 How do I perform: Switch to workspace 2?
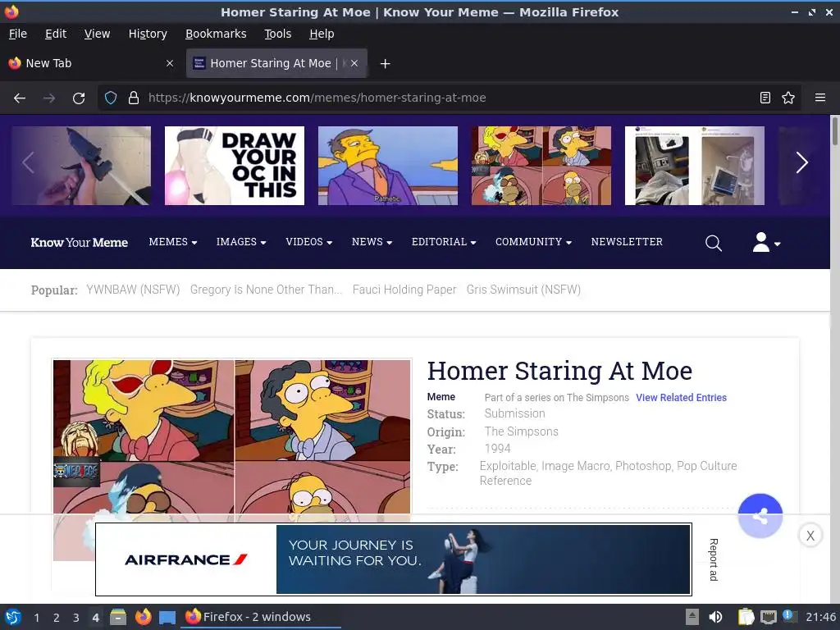coord(57,618)
